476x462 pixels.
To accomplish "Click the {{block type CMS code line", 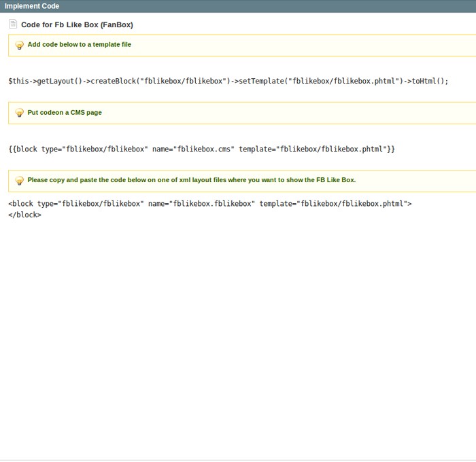I will pos(201,149).
